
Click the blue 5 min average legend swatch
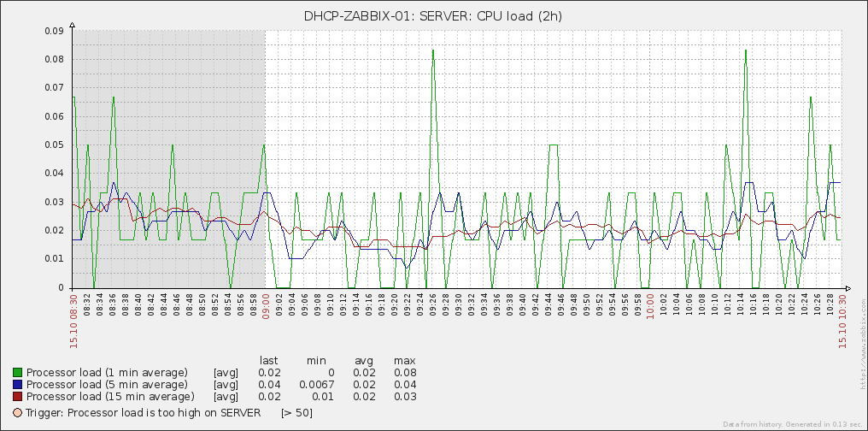tap(18, 385)
